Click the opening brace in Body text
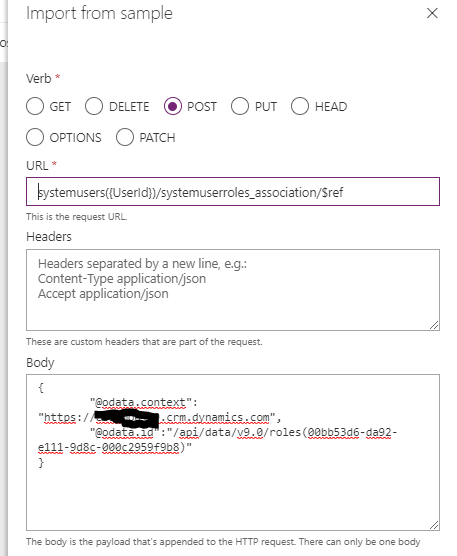This screenshot has height=556, width=457. click(x=41, y=388)
